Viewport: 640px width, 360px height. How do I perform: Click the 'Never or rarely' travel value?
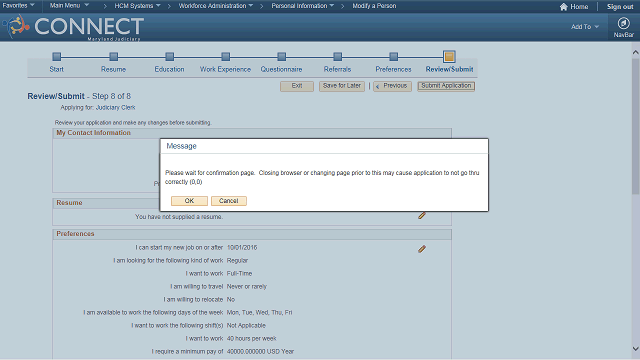click(x=247, y=287)
